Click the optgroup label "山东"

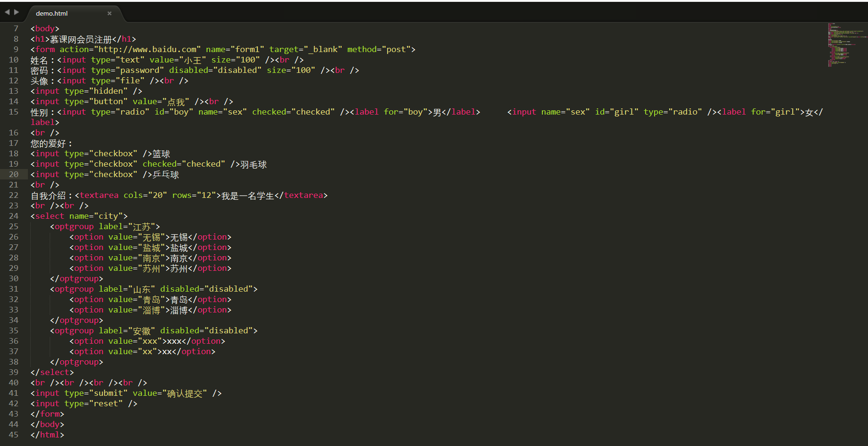(x=142, y=289)
